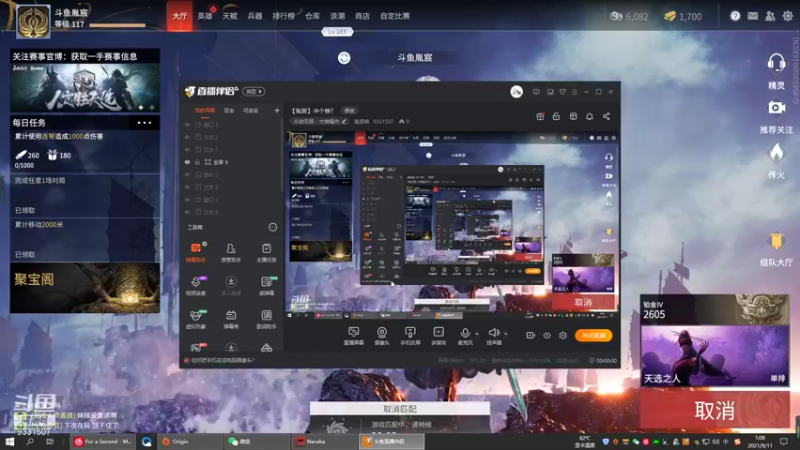The width and height of the screenshot is (800, 450).
Task: Add the 直播屏幕 screen capture source
Action: coord(353,336)
